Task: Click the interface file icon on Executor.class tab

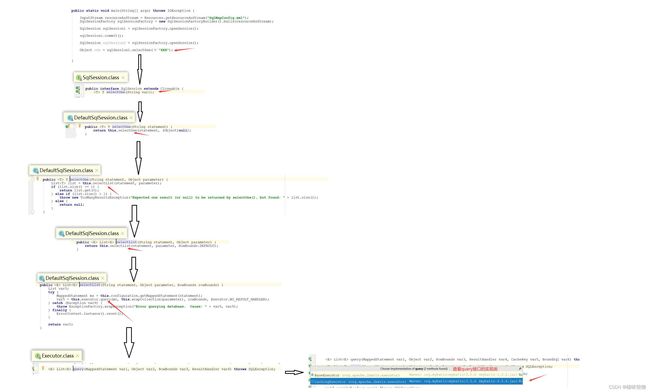Action: [38, 356]
